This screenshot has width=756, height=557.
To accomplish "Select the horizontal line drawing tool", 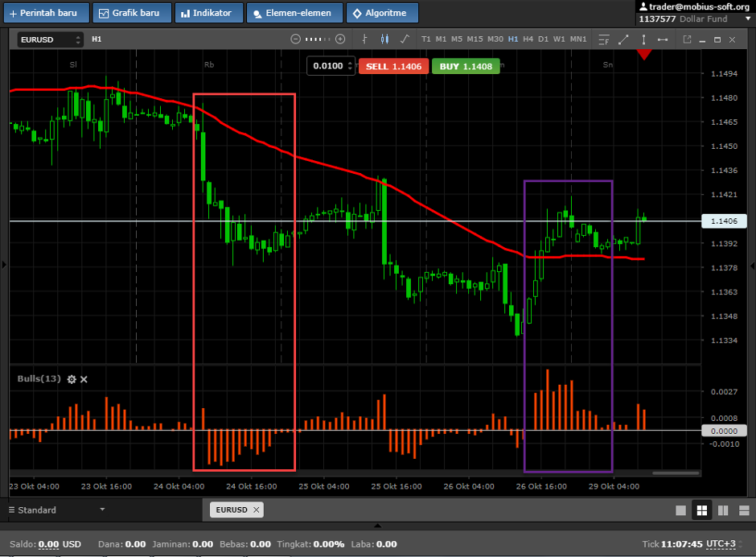I will click(x=663, y=39).
